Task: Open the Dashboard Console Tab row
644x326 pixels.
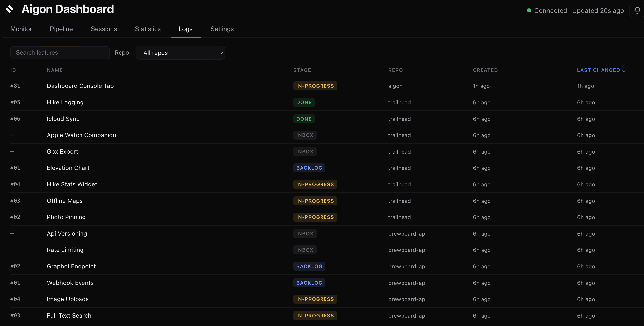Action: [80, 86]
